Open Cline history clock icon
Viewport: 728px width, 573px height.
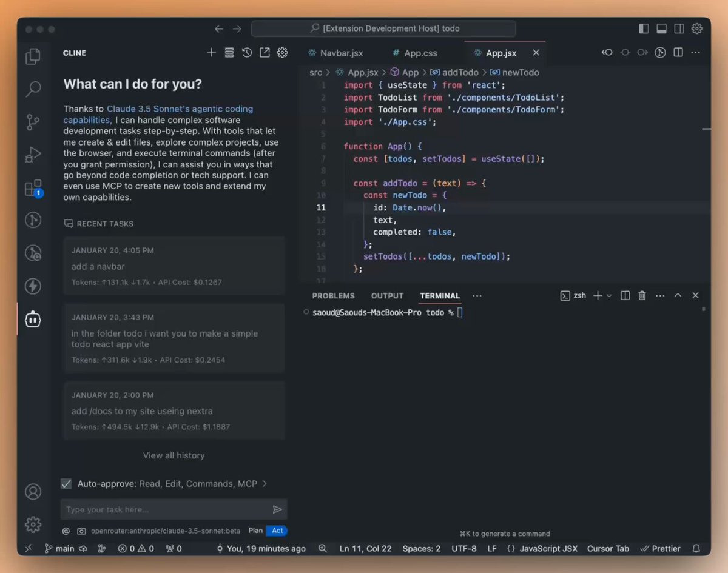247,53
